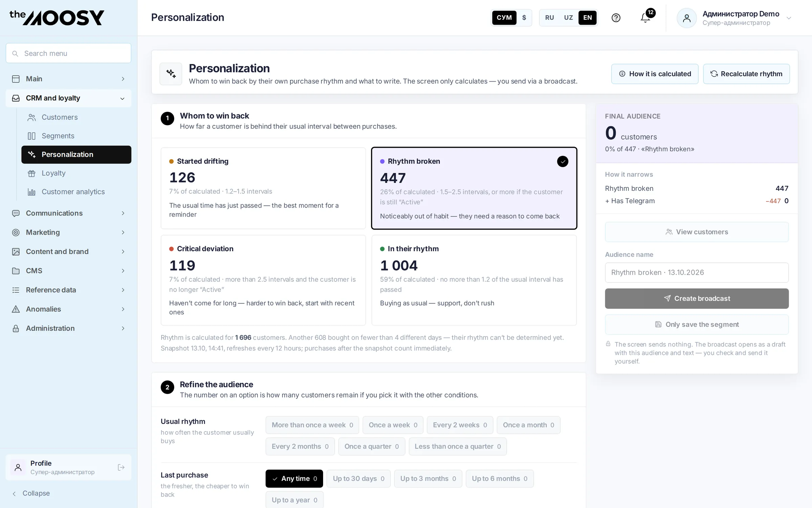Open the Personalization menu item
Image resolution: width=812 pixels, height=508 pixels.
tap(76, 154)
